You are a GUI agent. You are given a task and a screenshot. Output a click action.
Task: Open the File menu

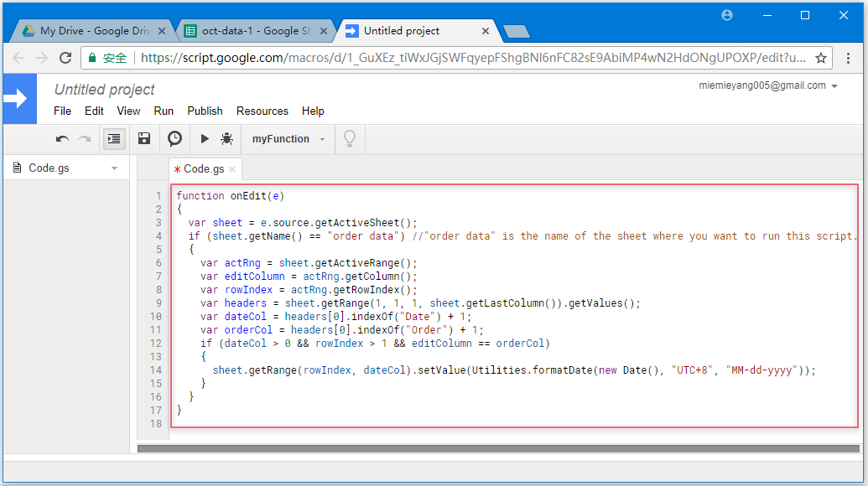pos(62,111)
